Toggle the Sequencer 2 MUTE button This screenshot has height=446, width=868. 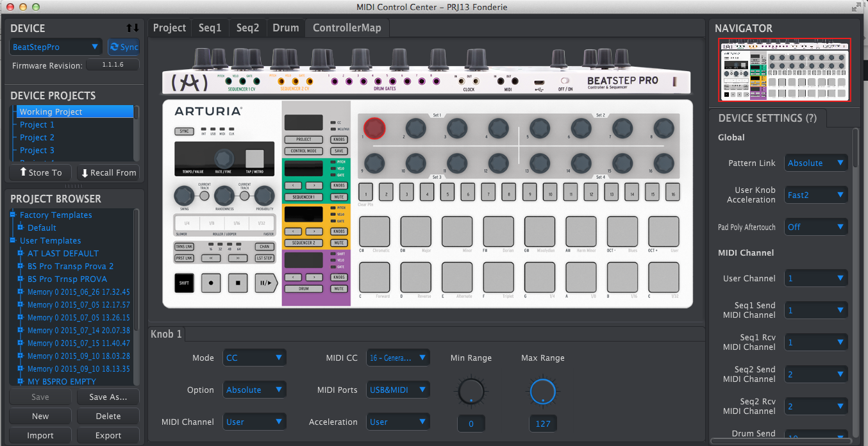click(338, 243)
